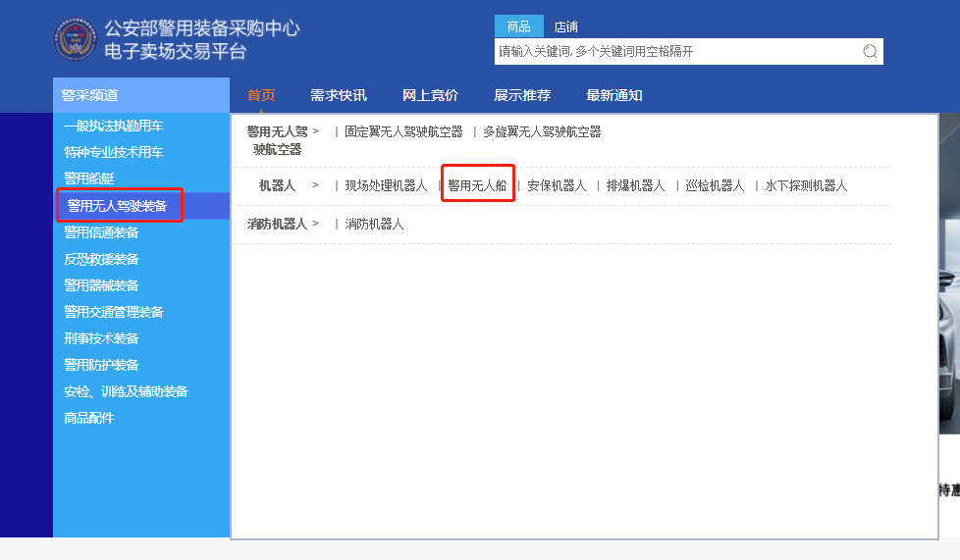960x560 pixels.
Task: Expand the 警用信通装备 category
Action: (x=101, y=232)
